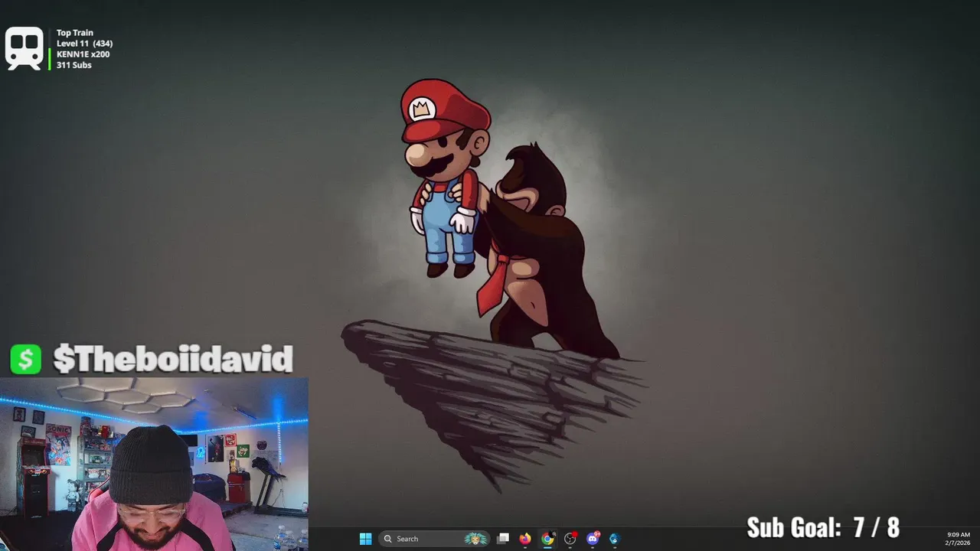Open the clock and date flyout

coord(959,539)
